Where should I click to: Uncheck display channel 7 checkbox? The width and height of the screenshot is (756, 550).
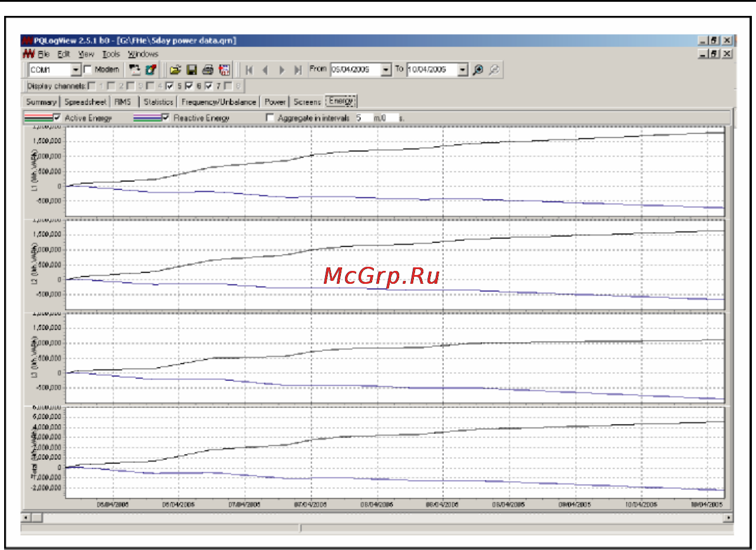tap(208, 86)
